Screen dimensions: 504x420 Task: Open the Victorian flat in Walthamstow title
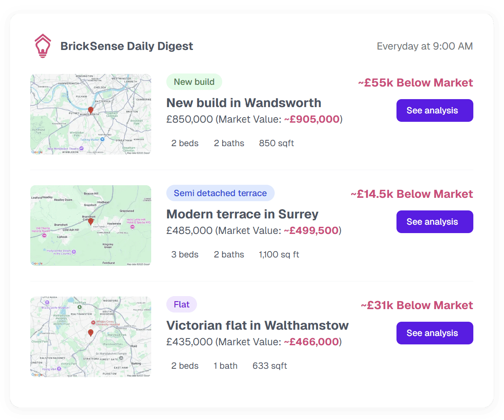coord(257,325)
